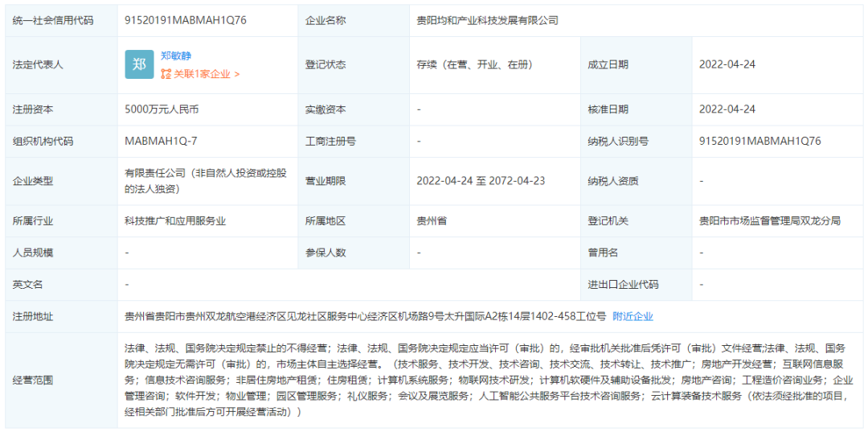Open 附近企业 link after address

click(633, 316)
